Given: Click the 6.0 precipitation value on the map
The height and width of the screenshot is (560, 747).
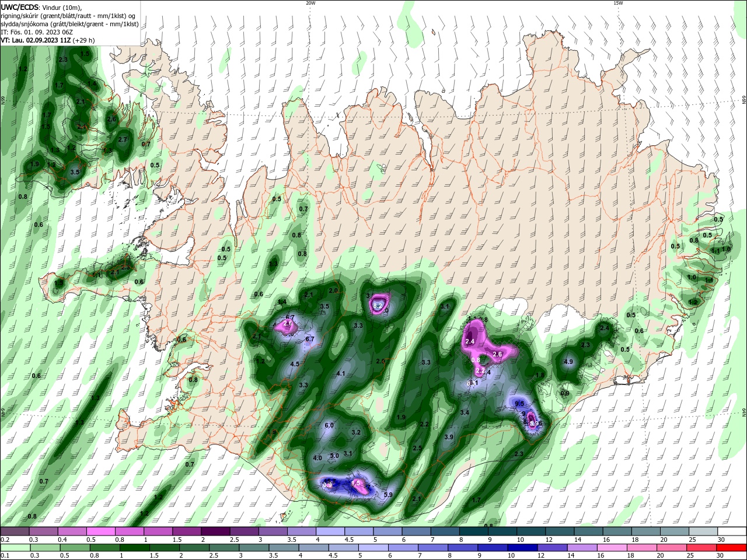Looking at the screenshot, I should tap(329, 425).
